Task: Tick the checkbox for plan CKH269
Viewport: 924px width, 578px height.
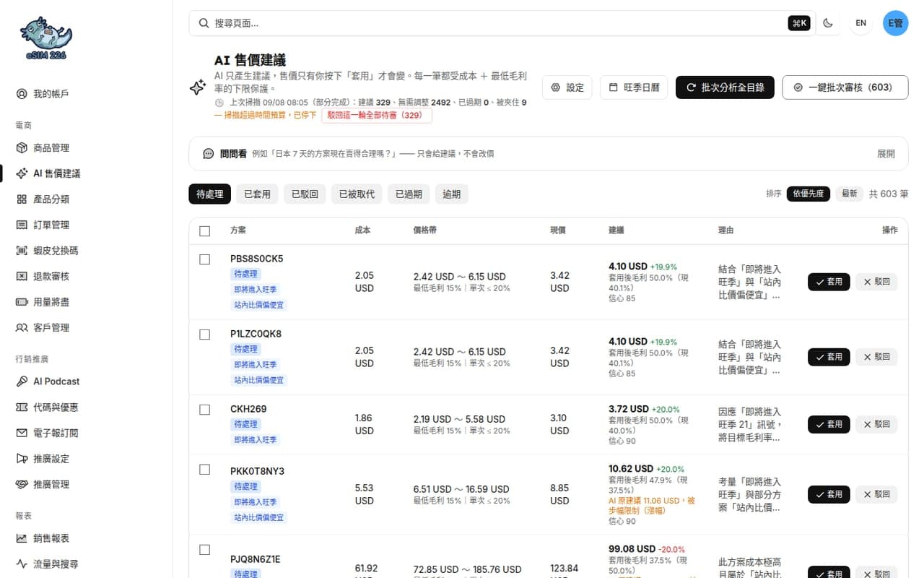Action: 205,410
